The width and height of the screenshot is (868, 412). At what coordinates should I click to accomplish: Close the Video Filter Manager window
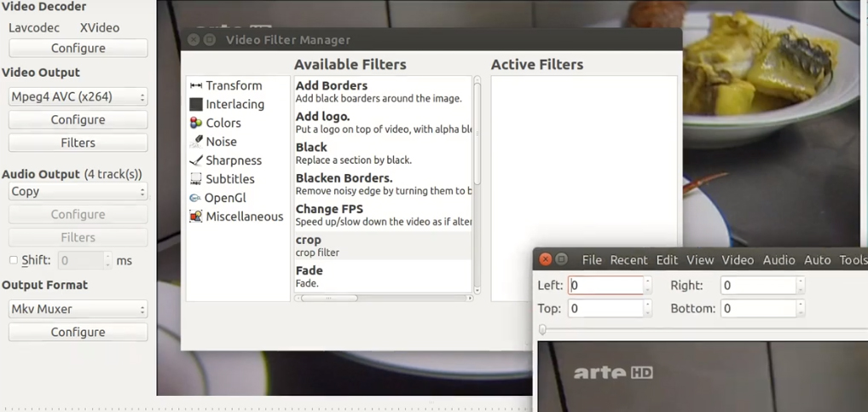pyautogui.click(x=194, y=40)
